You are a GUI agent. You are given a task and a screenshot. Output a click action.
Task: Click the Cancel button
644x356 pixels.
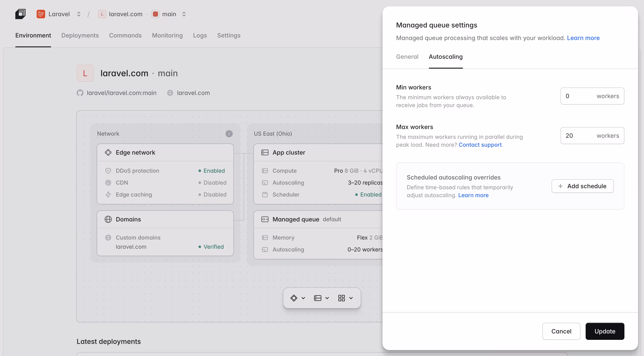point(561,331)
